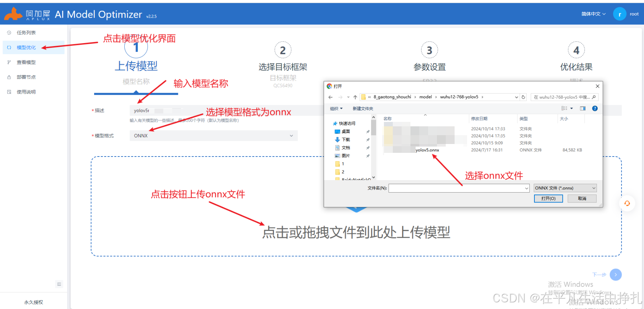Click the 取消 button
The image size is (644, 309).
582,199
